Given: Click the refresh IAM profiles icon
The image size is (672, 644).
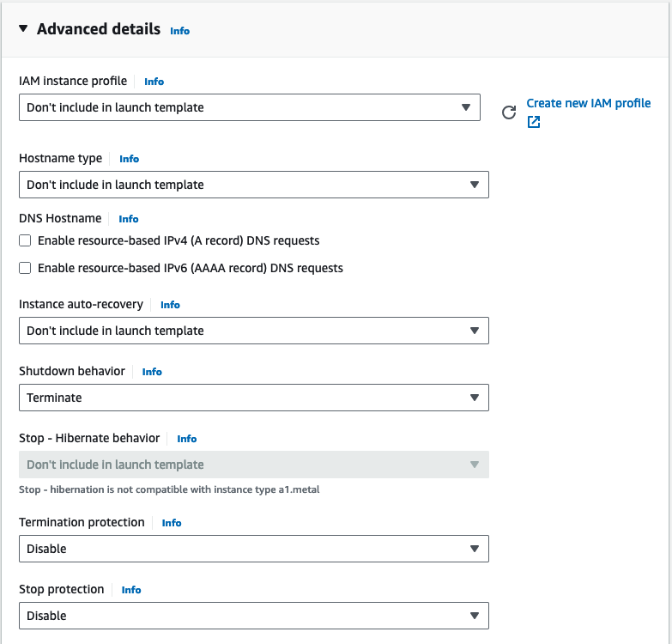Looking at the screenshot, I should pyautogui.click(x=509, y=112).
